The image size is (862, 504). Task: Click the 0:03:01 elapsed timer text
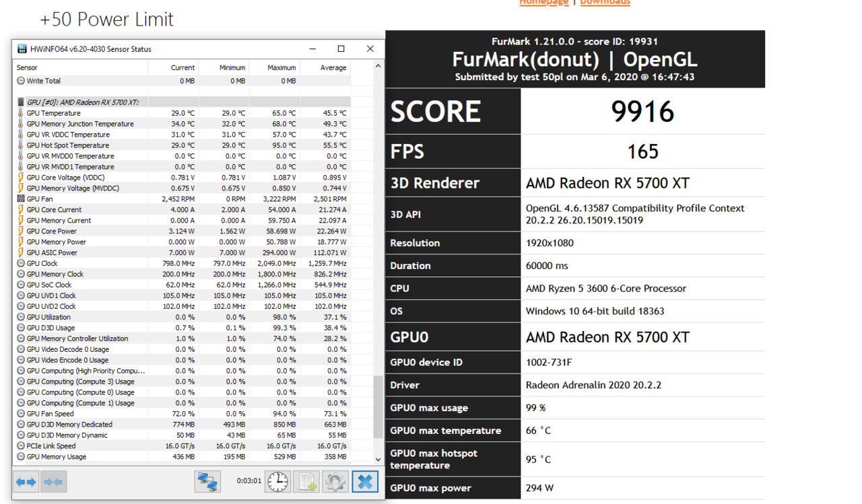coord(249,481)
